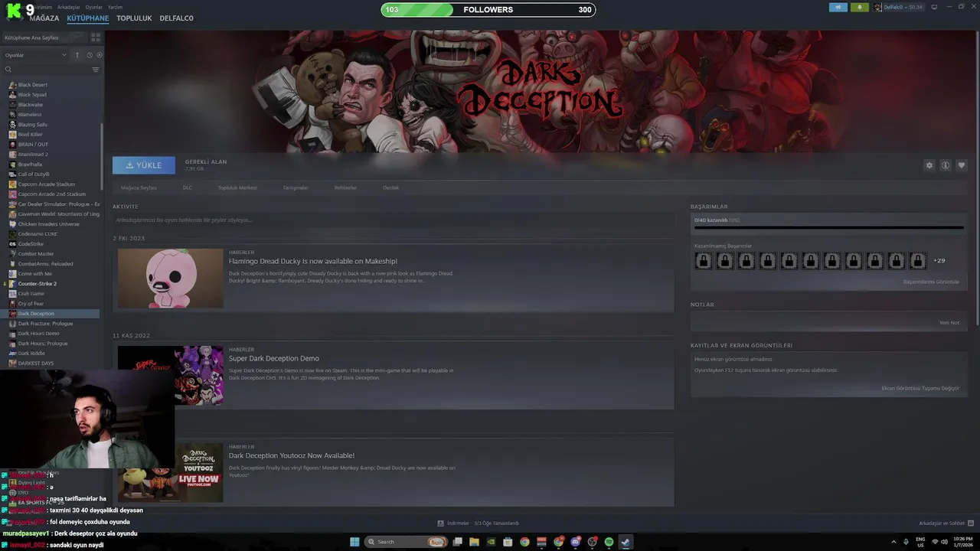
Task: Click Başarımlarımı Görüntüle link
Action: [x=931, y=282]
